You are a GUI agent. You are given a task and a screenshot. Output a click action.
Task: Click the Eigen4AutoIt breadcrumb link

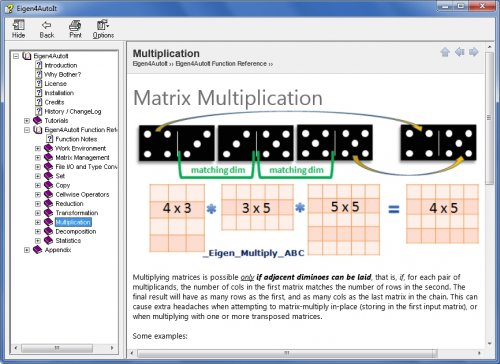150,64
